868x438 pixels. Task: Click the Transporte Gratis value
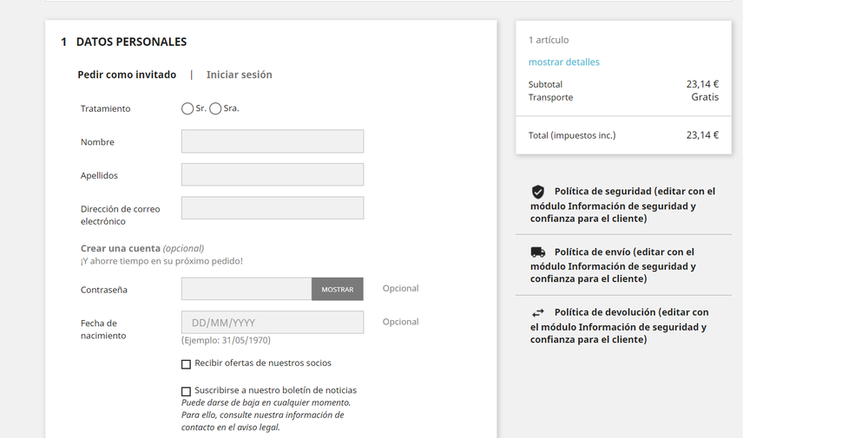coord(705,97)
